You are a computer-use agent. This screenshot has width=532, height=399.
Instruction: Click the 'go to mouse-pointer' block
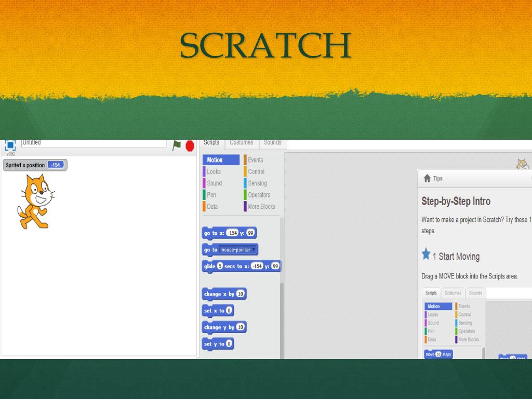pos(230,250)
